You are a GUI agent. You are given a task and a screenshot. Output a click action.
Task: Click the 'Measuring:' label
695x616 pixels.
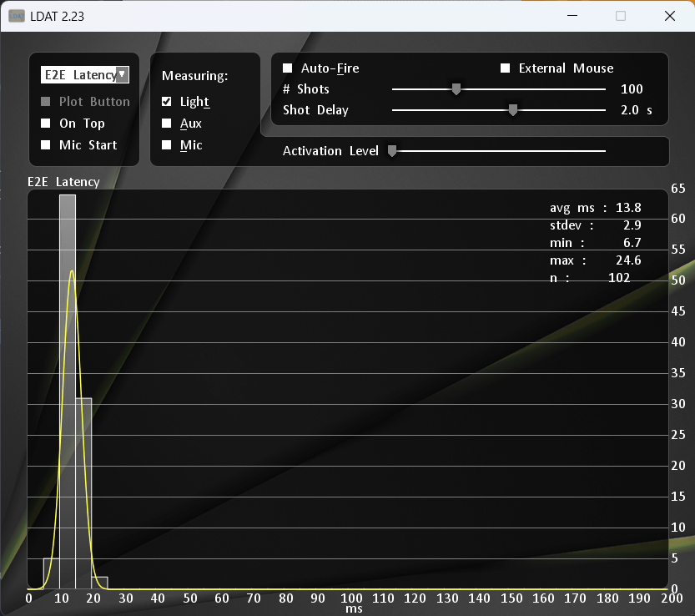195,76
